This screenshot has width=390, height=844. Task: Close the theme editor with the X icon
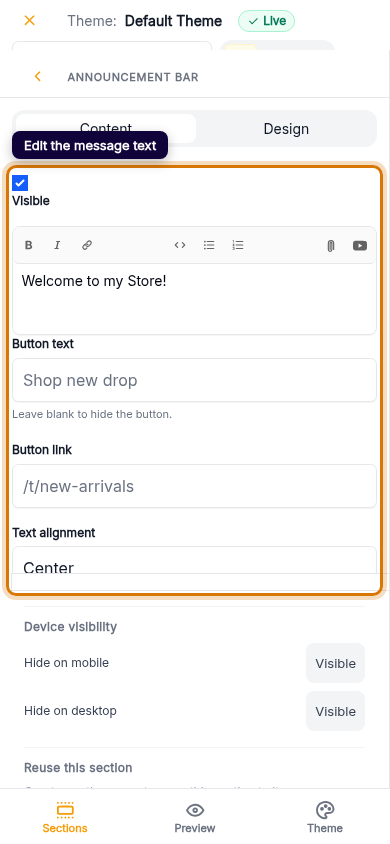(30, 21)
